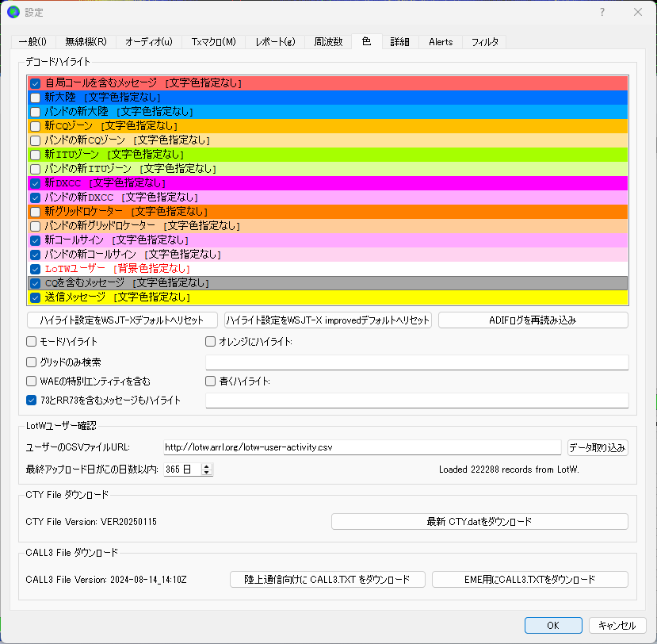Enable the 青くハイライト checkbox
The image size is (657, 644).
click(210, 381)
